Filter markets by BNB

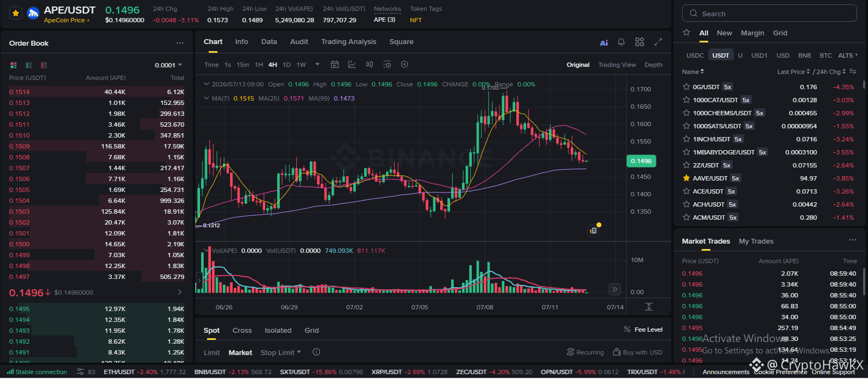(x=804, y=55)
